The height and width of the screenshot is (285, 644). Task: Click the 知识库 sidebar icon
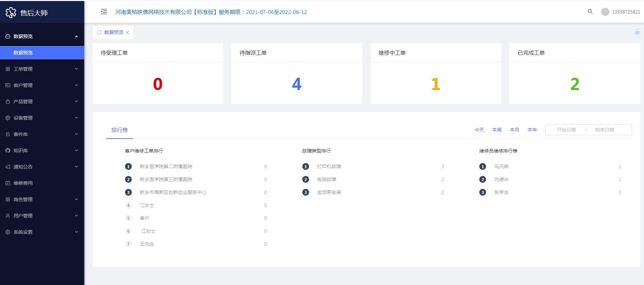click(x=8, y=150)
